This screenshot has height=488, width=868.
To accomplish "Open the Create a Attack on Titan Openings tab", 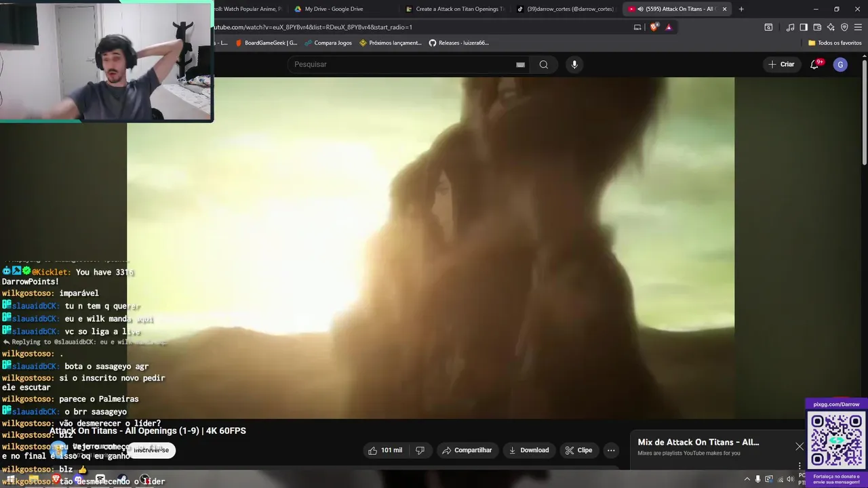I will click(x=456, y=9).
